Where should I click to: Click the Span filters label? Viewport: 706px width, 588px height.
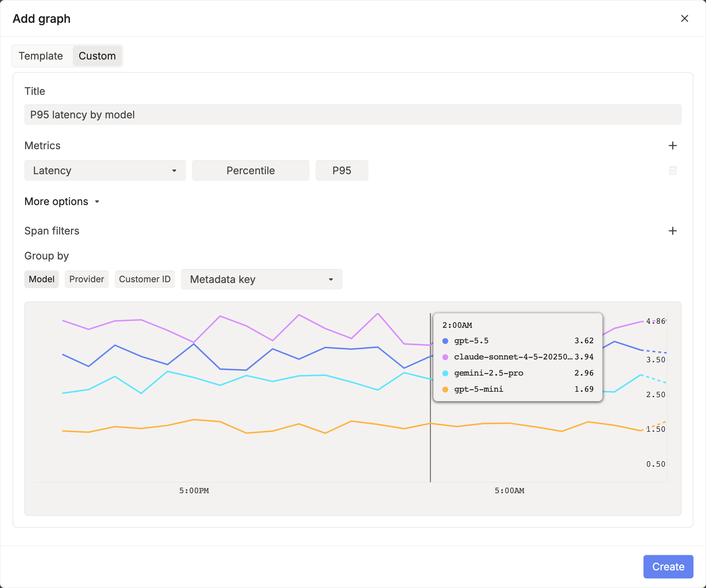[52, 231]
